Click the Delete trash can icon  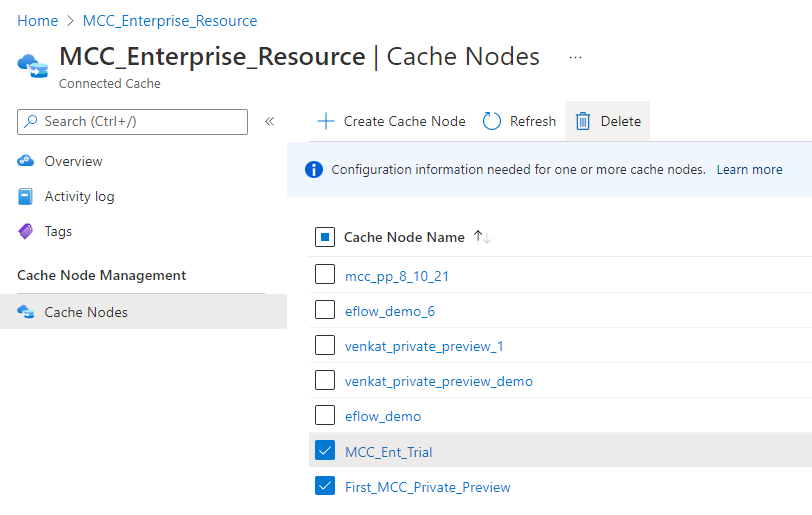pos(583,121)
